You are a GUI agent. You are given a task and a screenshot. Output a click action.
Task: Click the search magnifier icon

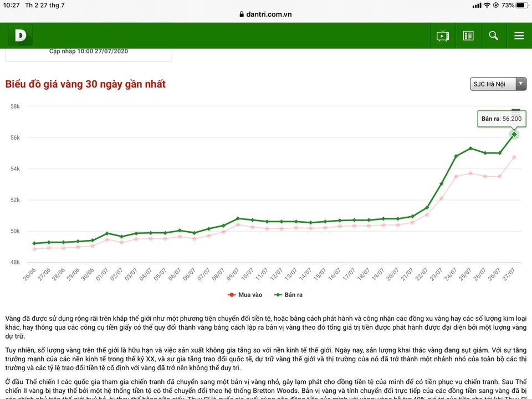coord(493,35)
